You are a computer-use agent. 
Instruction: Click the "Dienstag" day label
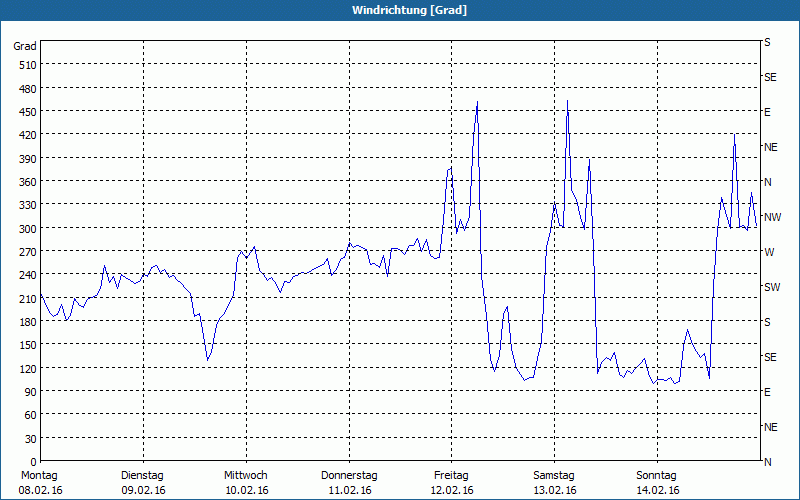(x=142, y=476)
